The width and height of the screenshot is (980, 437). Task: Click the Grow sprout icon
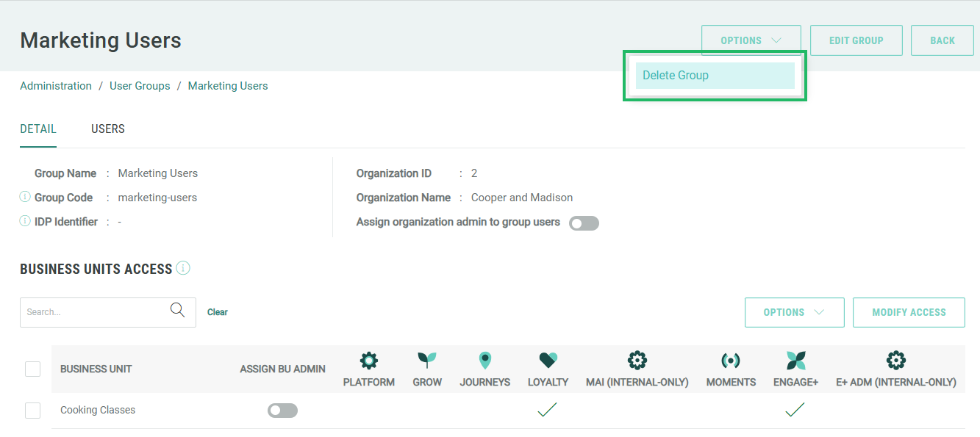[x=427, y=360]
